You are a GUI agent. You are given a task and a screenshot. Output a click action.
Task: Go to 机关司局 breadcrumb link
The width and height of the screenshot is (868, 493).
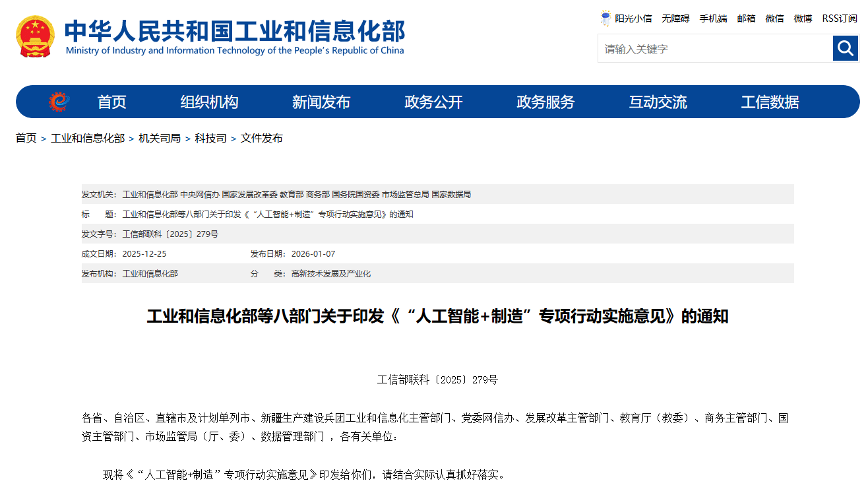[159, 139]
